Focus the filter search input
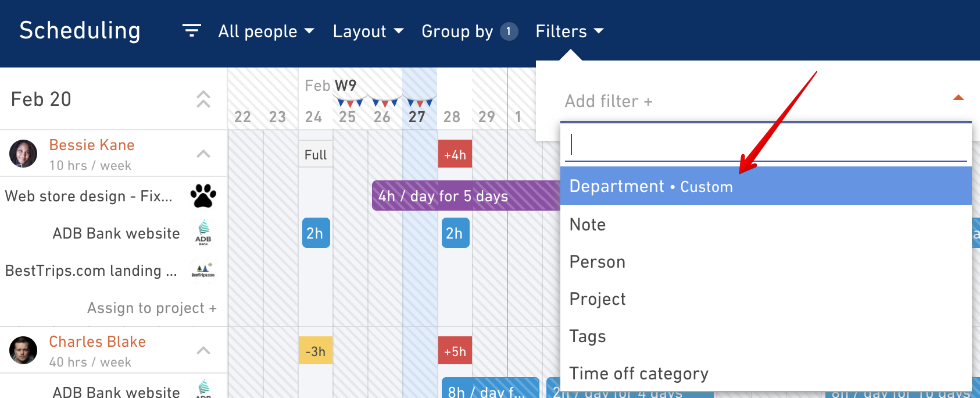 [766, 144]
